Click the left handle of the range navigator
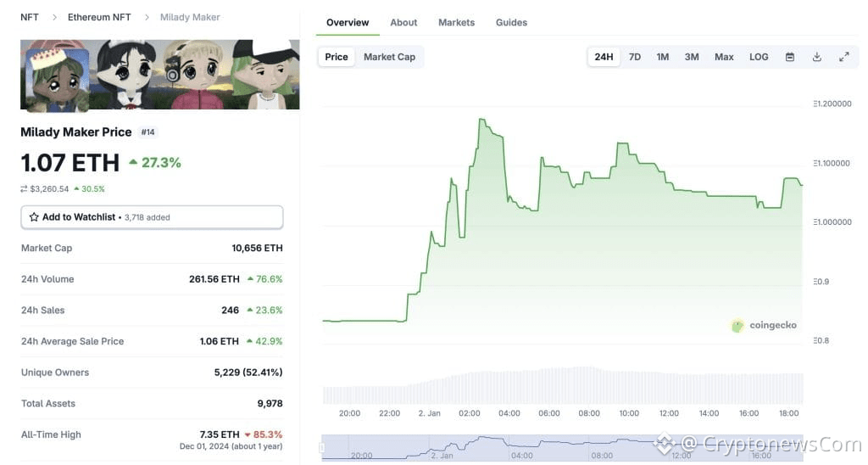 click(322, 447)
